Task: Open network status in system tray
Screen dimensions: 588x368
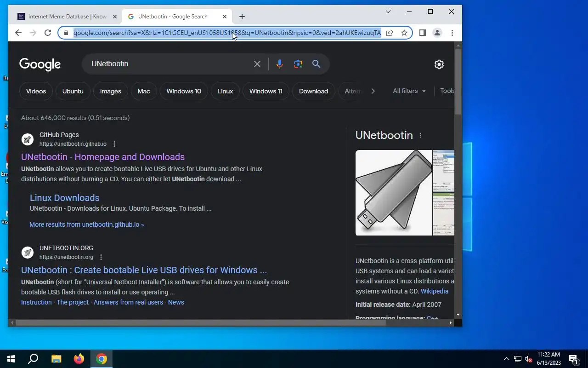Action: pos(518,359)
